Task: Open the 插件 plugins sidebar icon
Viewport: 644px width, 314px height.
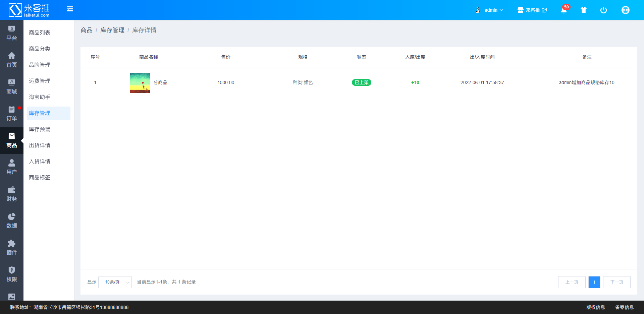Action: [x=12, y=248]
